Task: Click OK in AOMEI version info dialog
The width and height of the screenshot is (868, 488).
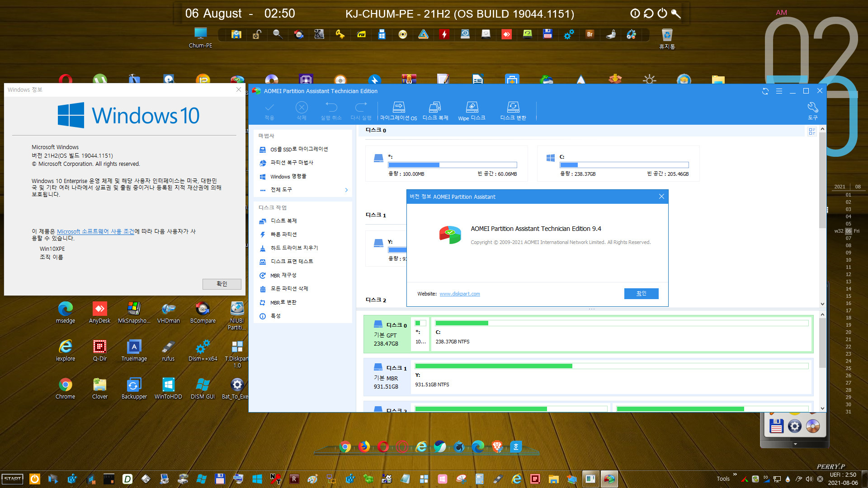Action: point(641,294)
